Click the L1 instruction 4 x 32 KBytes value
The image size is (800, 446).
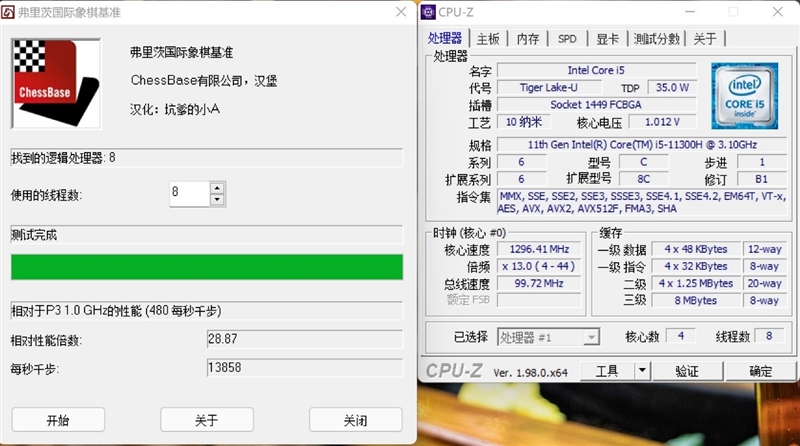(696, 266)
